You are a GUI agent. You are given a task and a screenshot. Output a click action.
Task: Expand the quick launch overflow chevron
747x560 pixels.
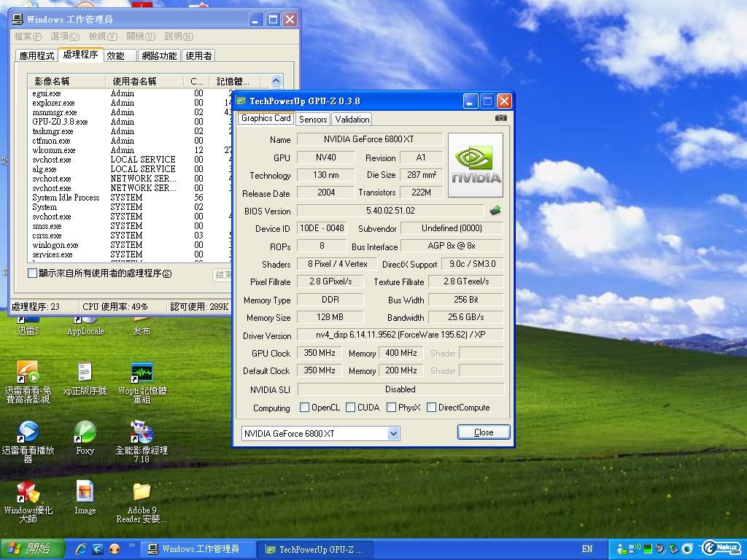click(x=132, y=545)
